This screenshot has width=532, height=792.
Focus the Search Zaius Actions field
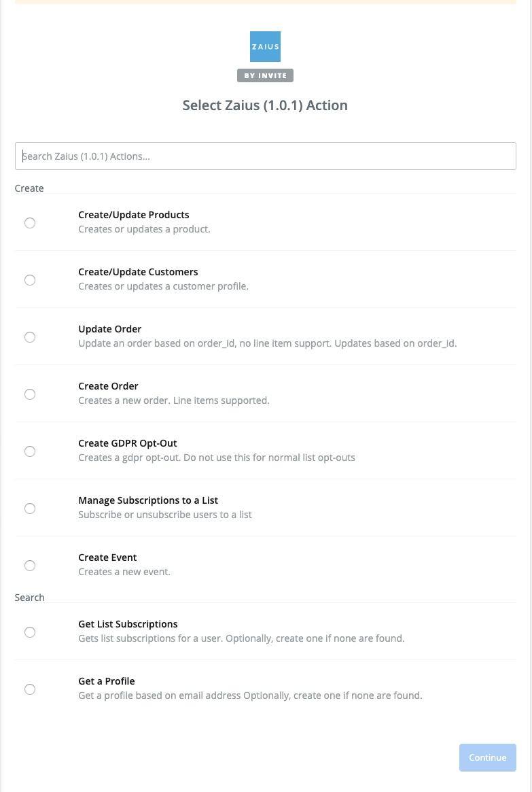pyautogui.click(x=265, y=156)
